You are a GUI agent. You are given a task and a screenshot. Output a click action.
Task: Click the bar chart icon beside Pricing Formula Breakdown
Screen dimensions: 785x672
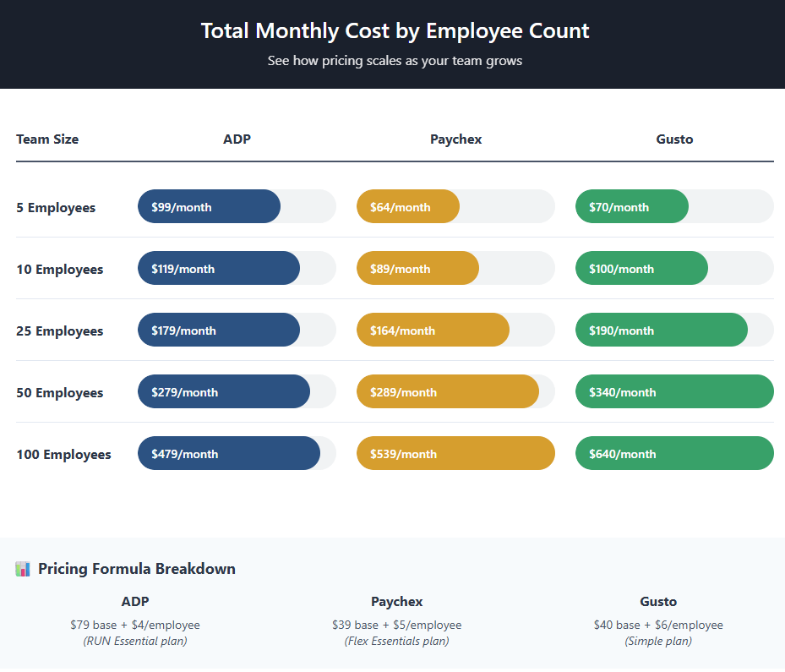(x=23, y=569)
